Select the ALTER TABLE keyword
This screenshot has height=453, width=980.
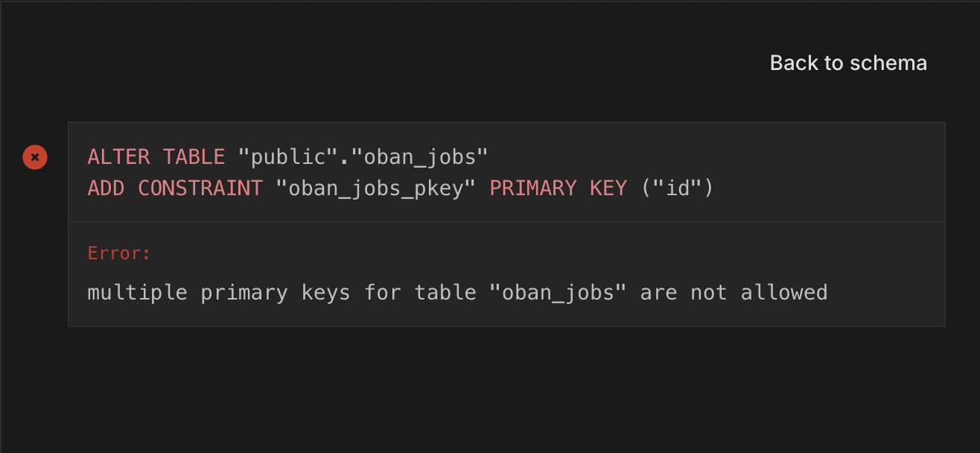pos(156,157)
